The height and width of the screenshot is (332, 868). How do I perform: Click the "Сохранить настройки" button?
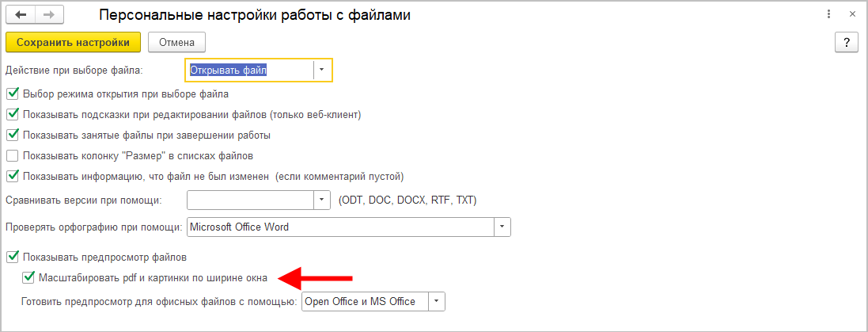point(73,42)
